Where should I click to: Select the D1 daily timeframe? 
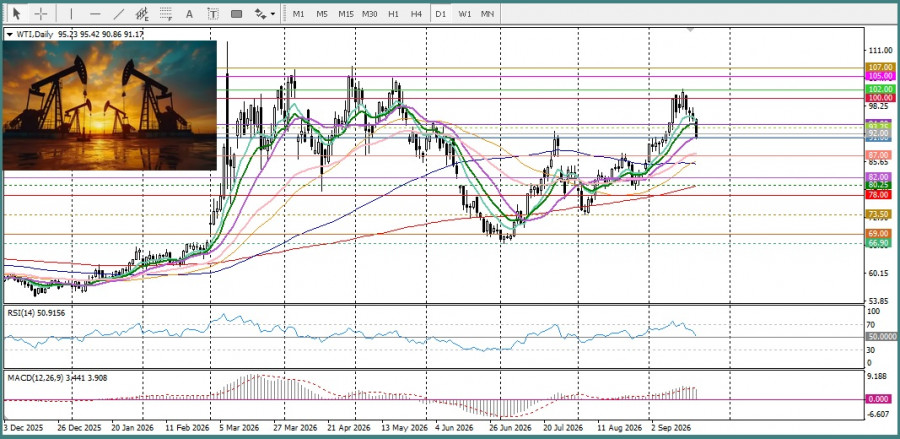tap(441, 13)
